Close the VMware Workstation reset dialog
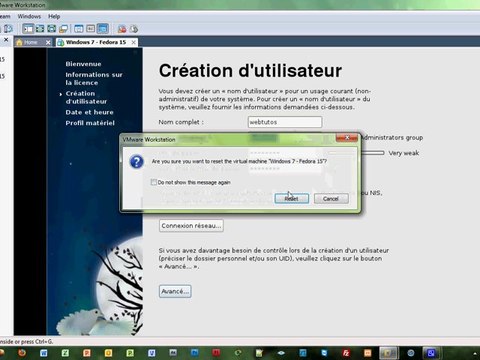The width and height of the screenshot is (480, 360). (347, 138)
